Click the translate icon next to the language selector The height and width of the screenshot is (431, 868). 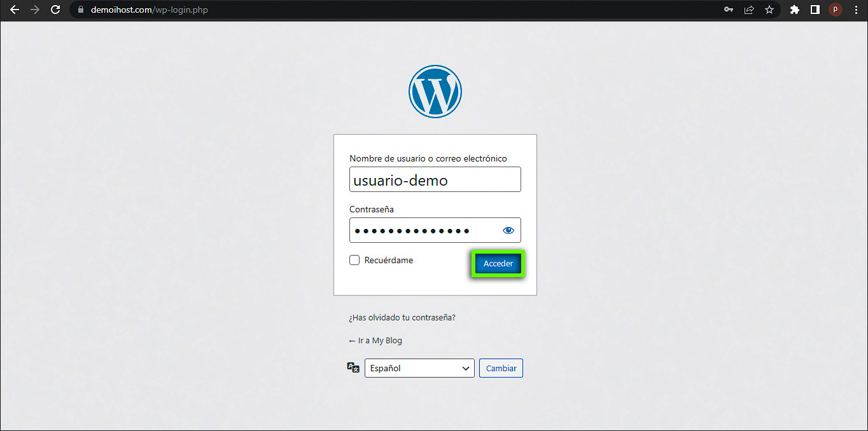(353, 367)
